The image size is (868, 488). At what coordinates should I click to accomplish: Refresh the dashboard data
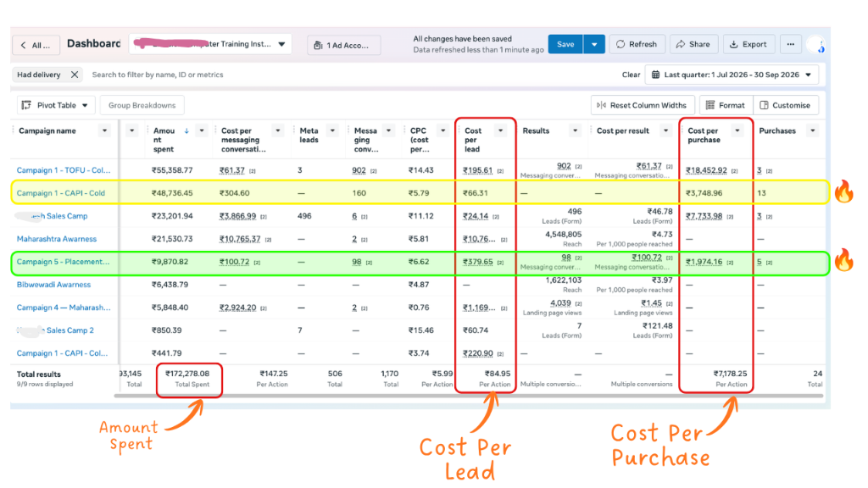(637, 44)
